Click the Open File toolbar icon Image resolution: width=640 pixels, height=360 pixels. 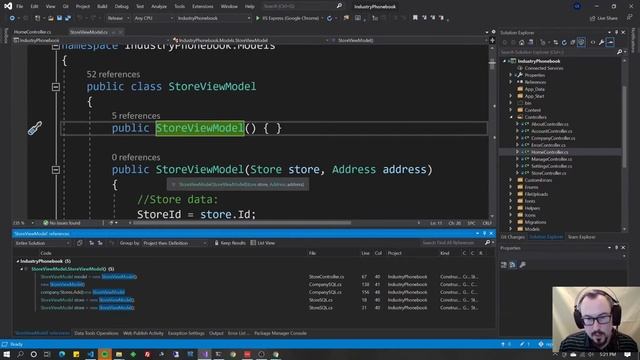(51, 18)
